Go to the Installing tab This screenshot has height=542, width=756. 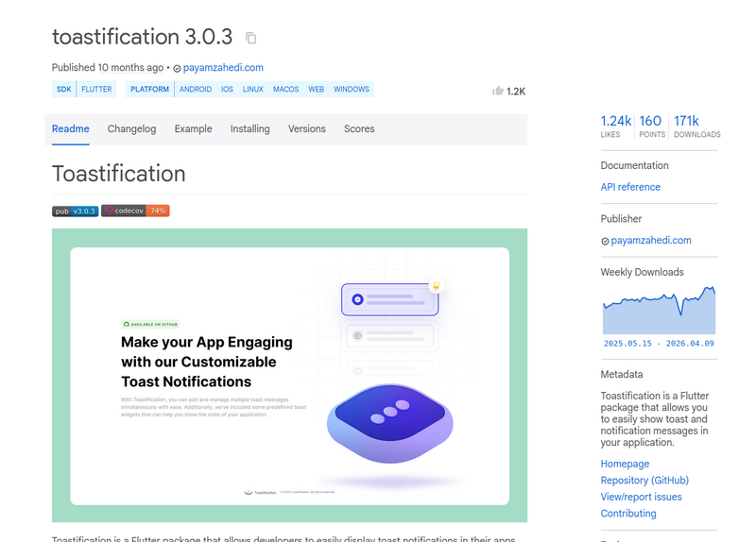coord(249,128)
